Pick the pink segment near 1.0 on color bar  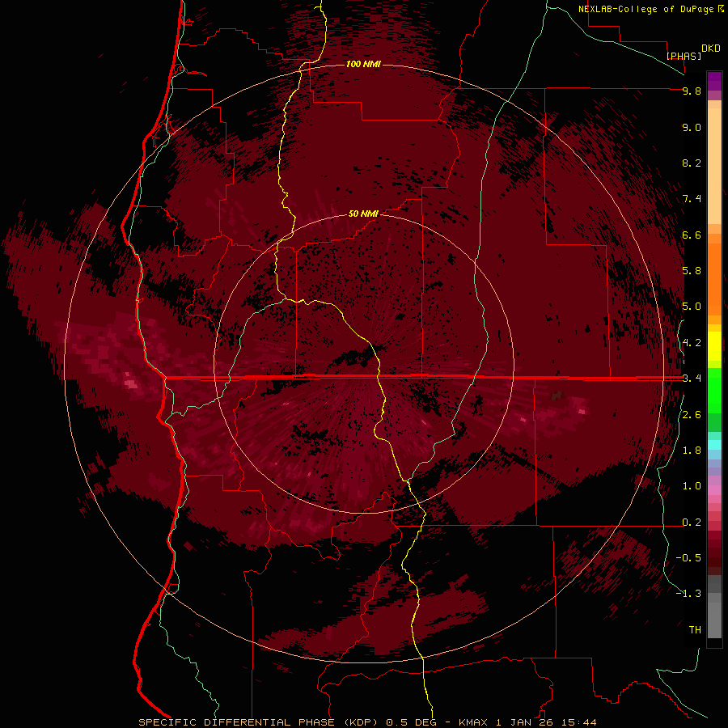(714, 490)
